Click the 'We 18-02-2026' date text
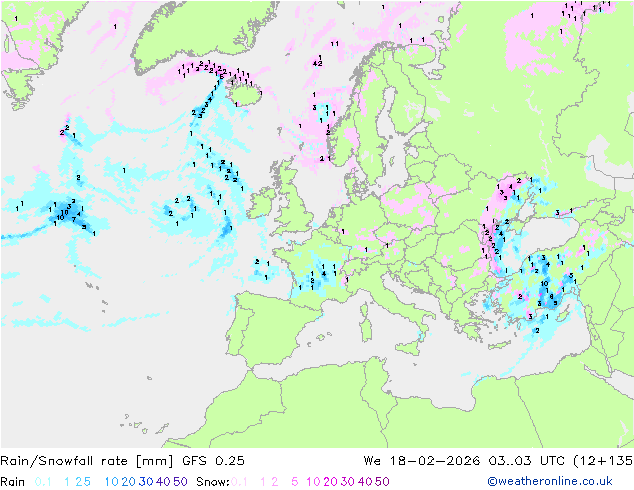Image resolution: width=634 pixels, height=490 pixels. 422,460
